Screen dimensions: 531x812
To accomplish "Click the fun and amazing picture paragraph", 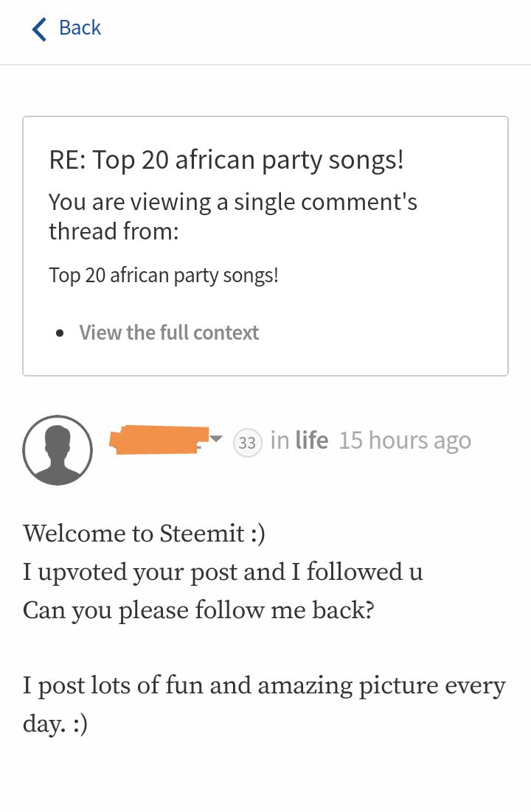I will pyautogui.click(x=264, y=686).
